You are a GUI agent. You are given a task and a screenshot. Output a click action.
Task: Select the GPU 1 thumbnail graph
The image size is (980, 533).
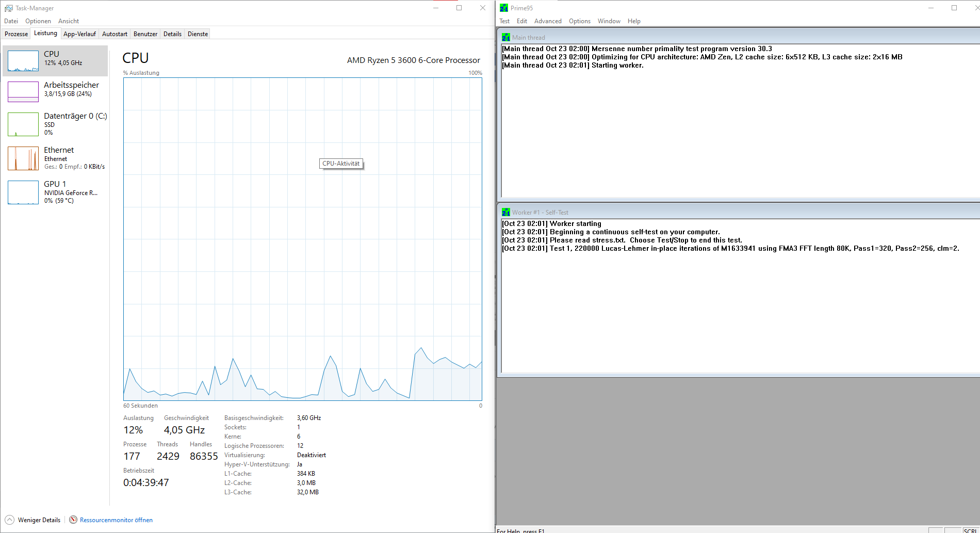pyautogui.click(x=23, y=192)
